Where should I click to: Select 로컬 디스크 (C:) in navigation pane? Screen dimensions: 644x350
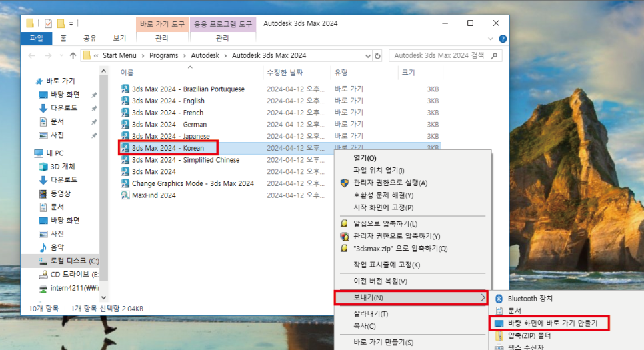pos(68,261)
